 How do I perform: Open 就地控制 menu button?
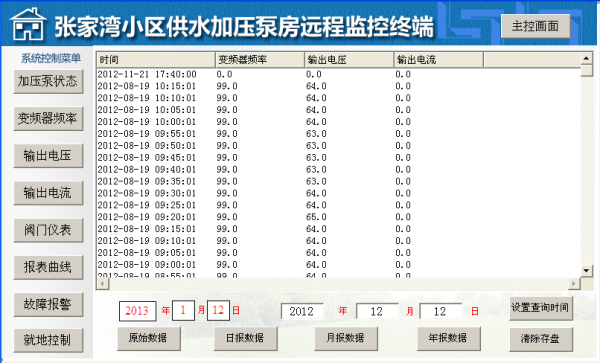pos(48,340)
